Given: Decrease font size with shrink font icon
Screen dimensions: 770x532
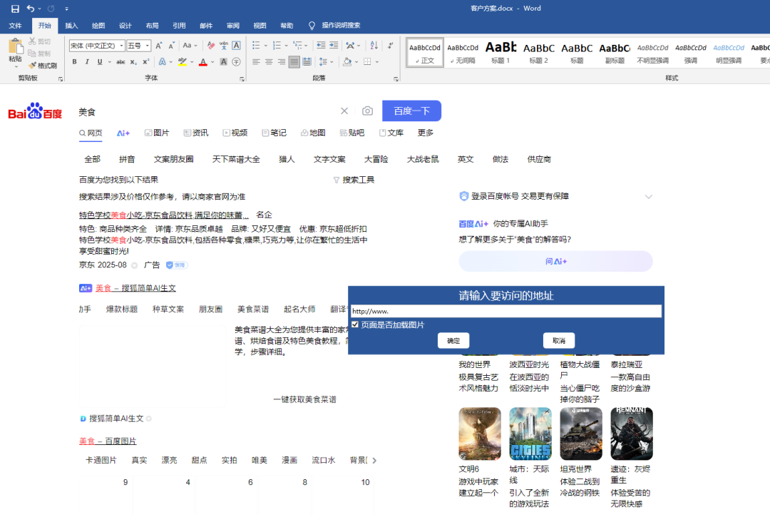Looking at the screenshot, I should tap(171, 46).
